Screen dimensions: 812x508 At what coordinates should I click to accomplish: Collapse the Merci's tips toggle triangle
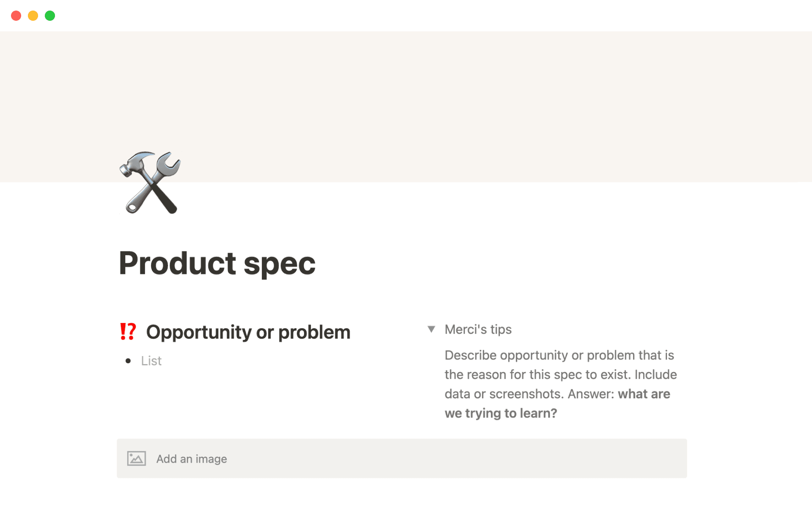coord(431,329)
